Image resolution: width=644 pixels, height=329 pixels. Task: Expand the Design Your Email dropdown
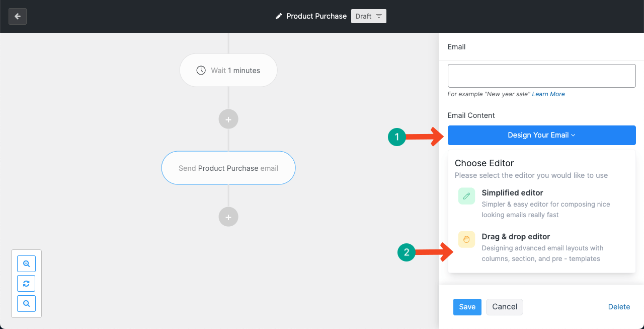(541, 135)
